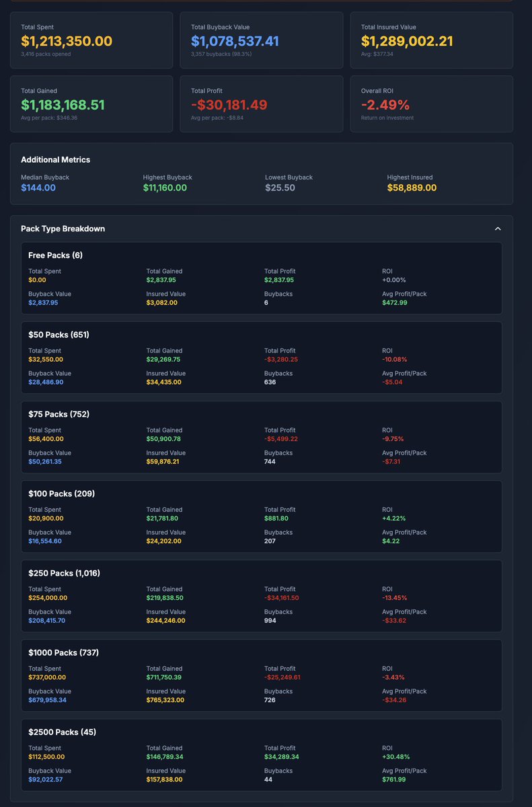This screenshot has width=532, height=807.
Task: Click $2500 Packs total spent $112,500.00
Action: pos(47,756)
